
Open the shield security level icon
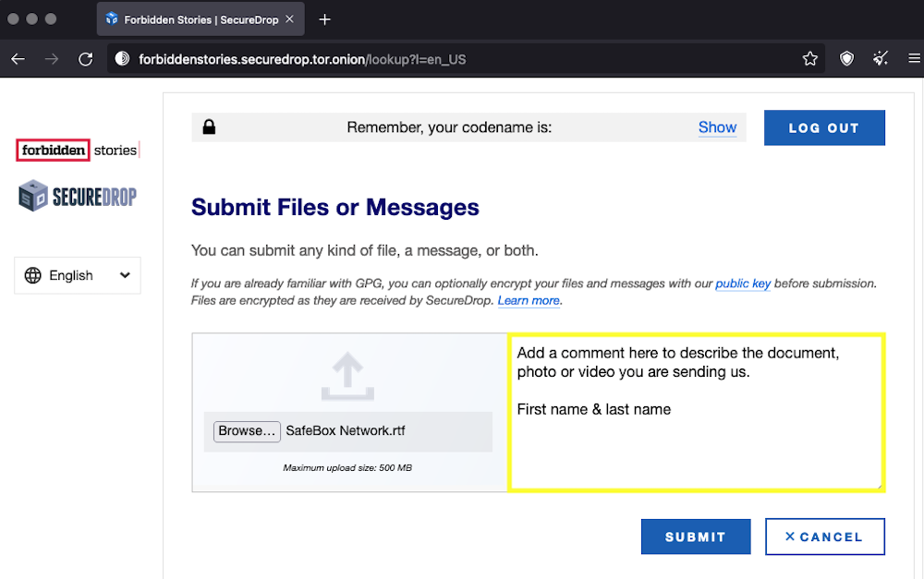click(x=846, y=59)
